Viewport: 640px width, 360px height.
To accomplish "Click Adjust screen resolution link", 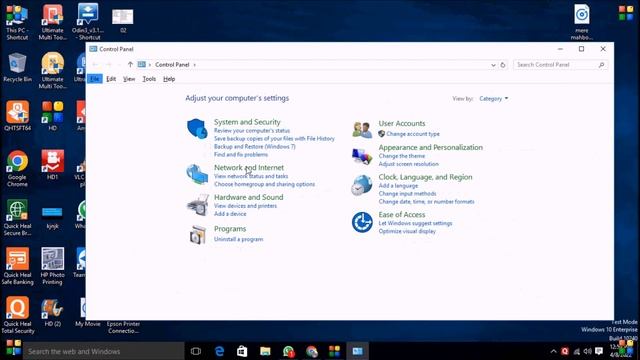I will pyautogui.click(x=409, y=164).
